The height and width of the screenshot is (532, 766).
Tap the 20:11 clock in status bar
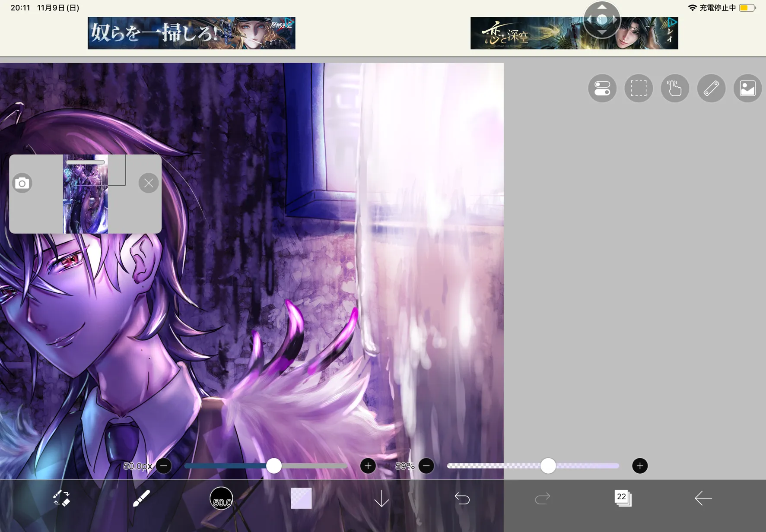point(20,8)
